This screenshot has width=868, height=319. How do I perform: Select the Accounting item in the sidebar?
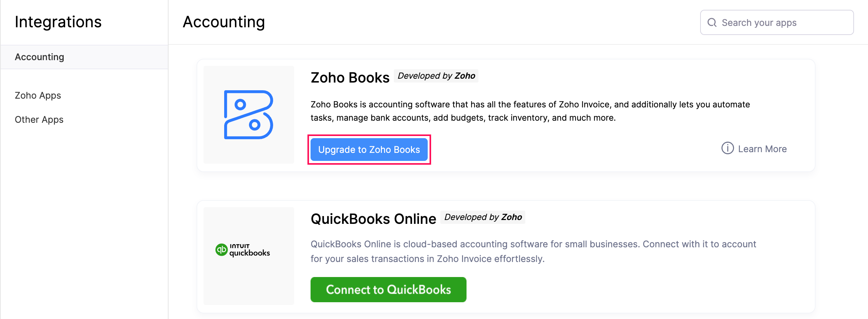pyautogui.click(x=40, y=57)
